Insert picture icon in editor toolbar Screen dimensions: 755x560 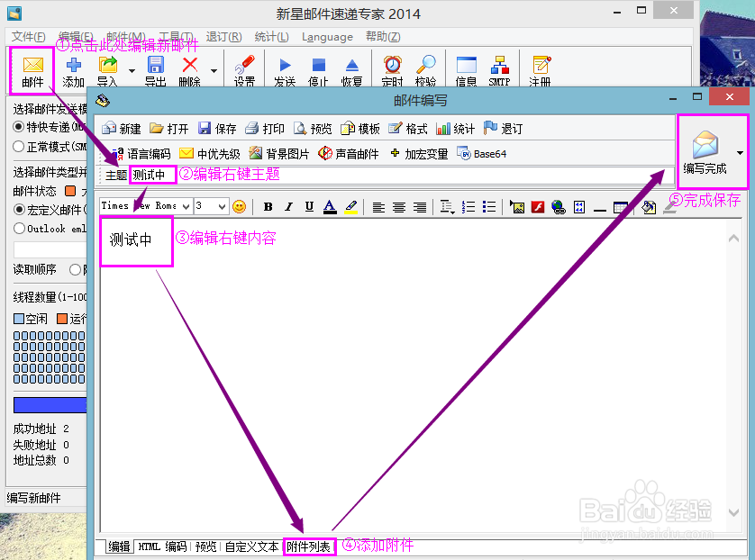[x=517, y=207]
